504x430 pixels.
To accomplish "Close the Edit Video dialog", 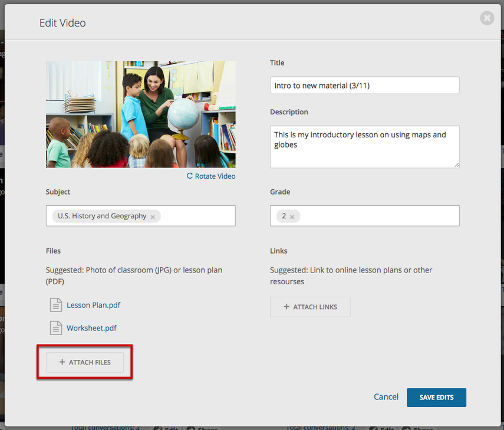I will click(487, 18).
